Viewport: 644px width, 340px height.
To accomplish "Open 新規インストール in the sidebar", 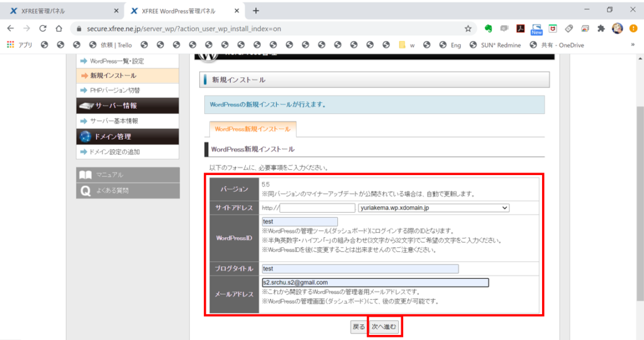I will [x=113, y=76].
